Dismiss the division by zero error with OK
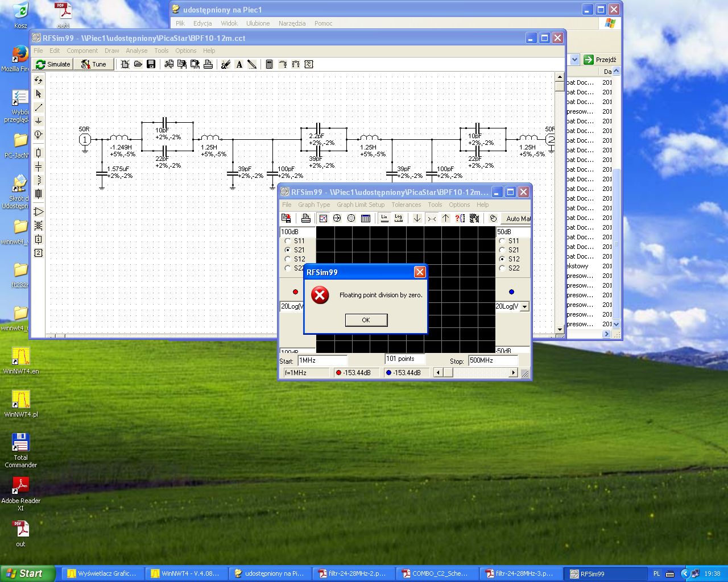Screen dimensions: 728x582 pyautogui.click(x=366, y=320)
